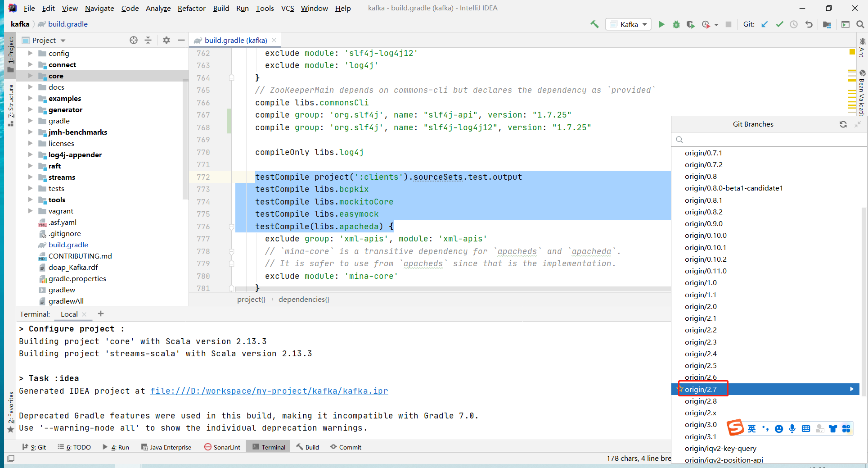Viewport: 868px width, 468px height.
Task: Open the kafka.ipr link in the terminal
Action: 269,391
